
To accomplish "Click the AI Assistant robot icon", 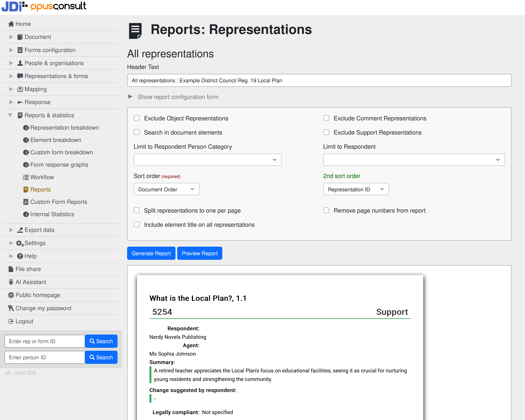I will click(11, 282).
